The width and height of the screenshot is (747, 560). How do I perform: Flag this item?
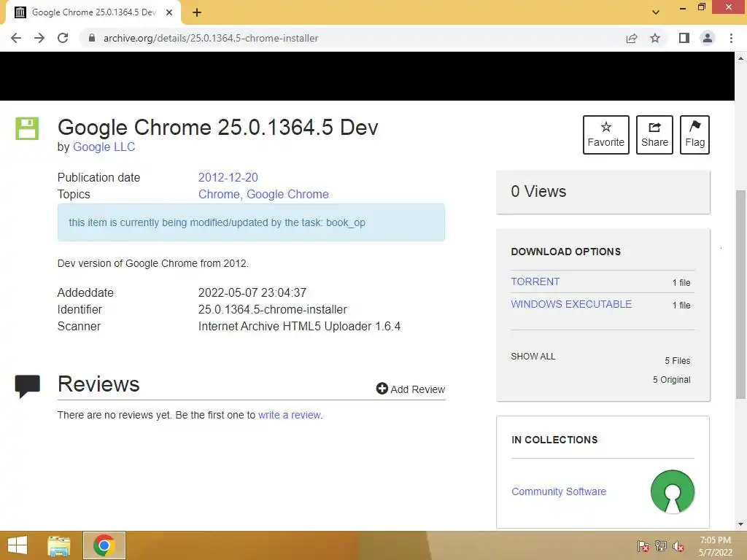click(694, 135)
